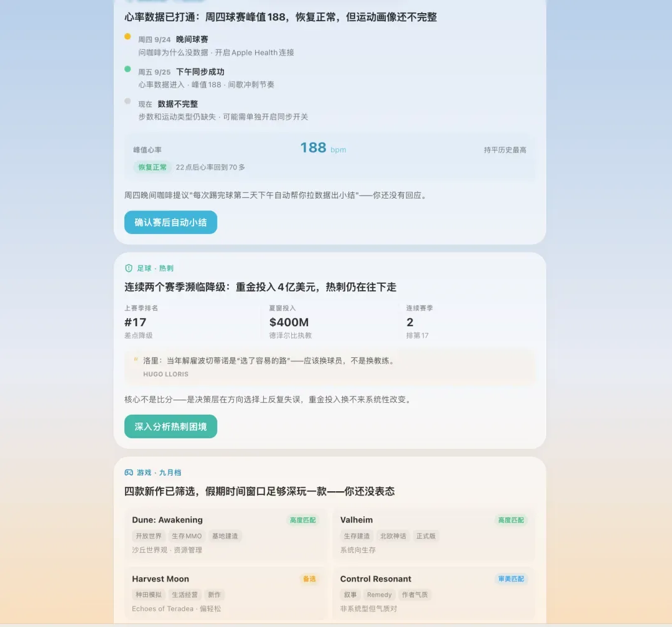Select the 生活经营 tag
The width and height of the screenshot is (672, 627).
pyautogui.click(x=185, y=595)
